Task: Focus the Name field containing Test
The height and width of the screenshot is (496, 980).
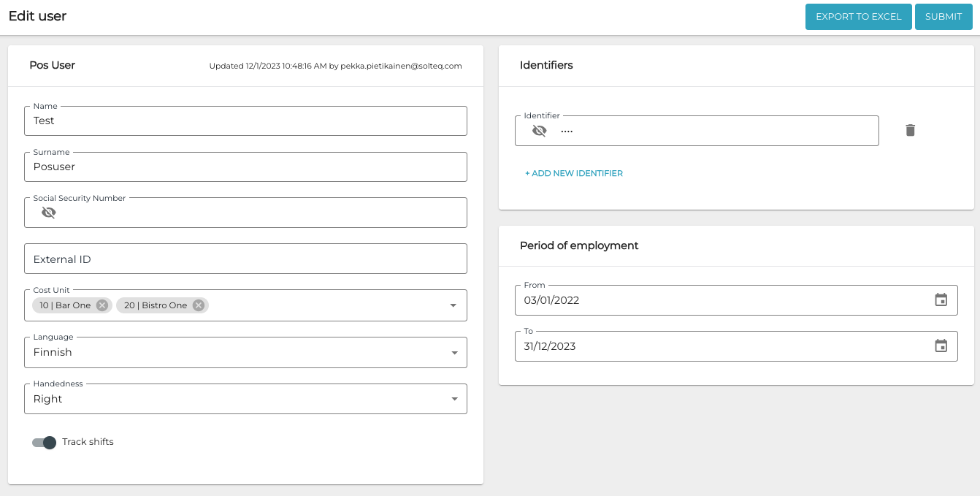Action: pyautogui.click(x=245, y=121)
